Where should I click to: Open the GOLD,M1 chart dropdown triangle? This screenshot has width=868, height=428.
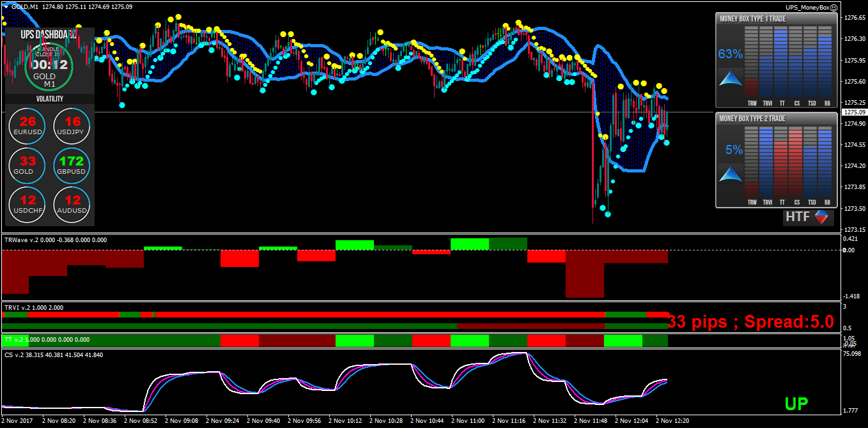pos(6,7)
